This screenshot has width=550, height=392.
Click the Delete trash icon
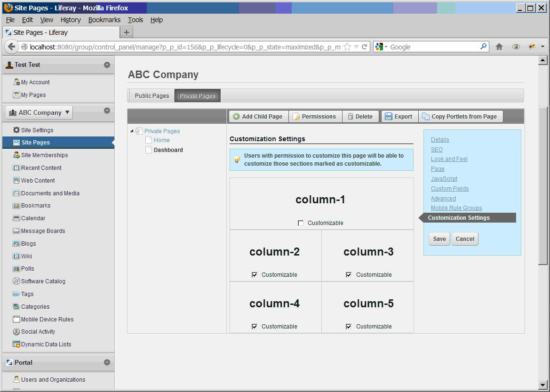[x=350, y=117]
